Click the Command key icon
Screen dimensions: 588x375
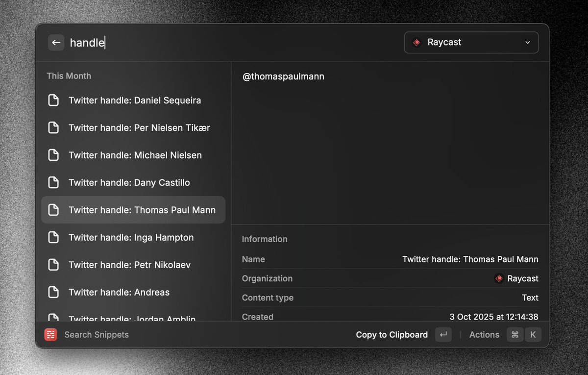515,335
